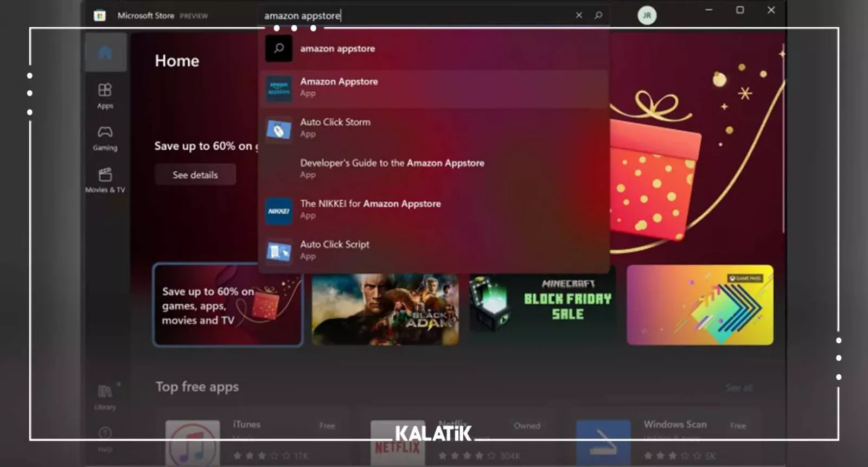Open the Apps section in sidebar

coord(105,96)
